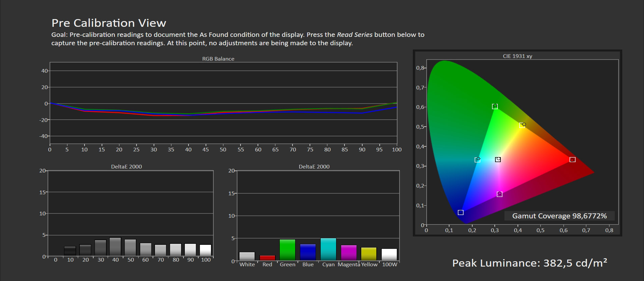Click the 100 percent grayscale DeltaE bar

(205, 251)
